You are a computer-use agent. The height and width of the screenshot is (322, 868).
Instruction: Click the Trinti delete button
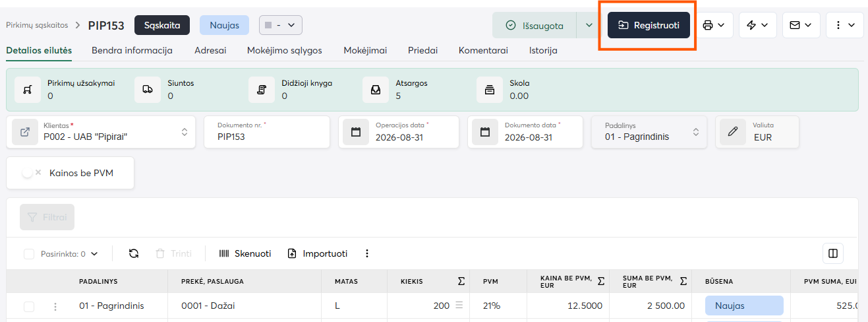[x=173, y=253]
